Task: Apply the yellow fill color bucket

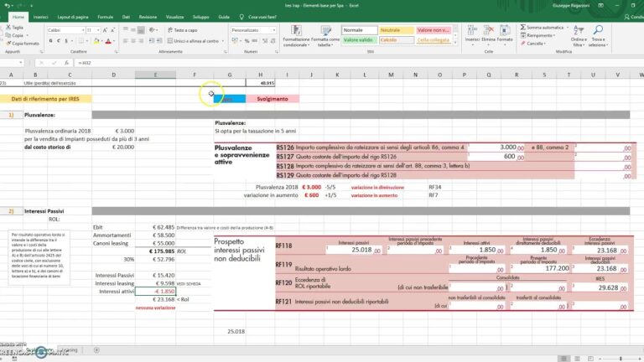Action: [96, 41]
